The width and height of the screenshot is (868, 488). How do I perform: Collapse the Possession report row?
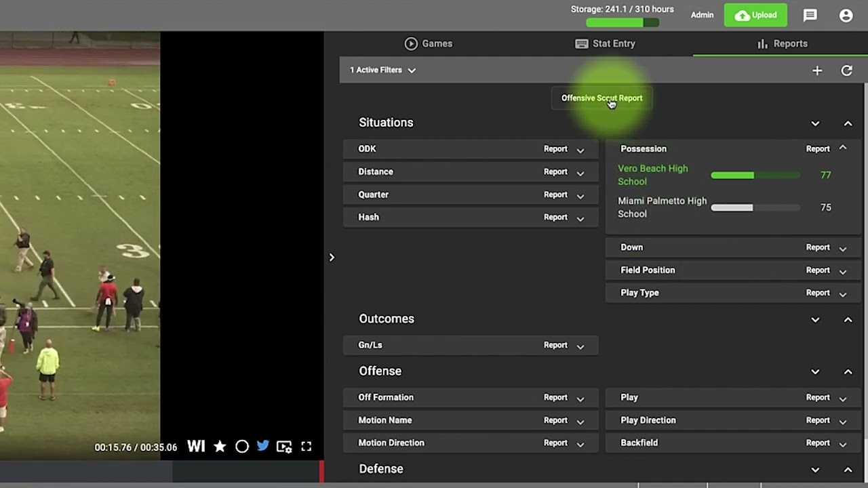click(843, 148)
